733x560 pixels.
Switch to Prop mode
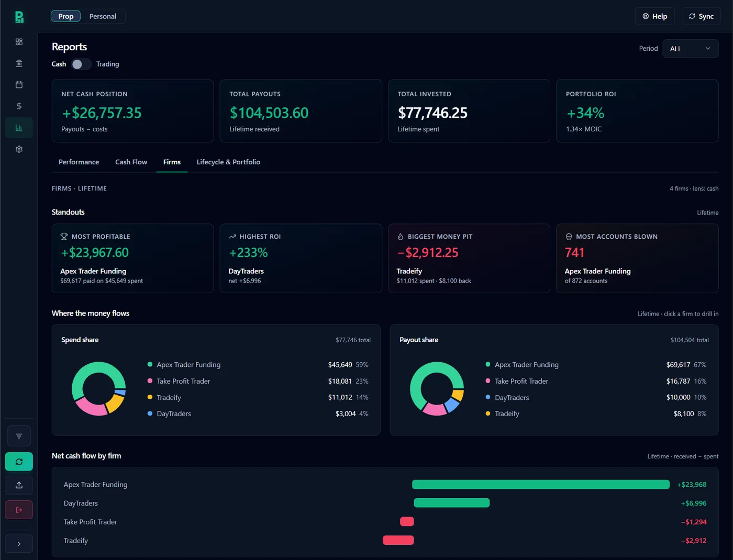coord(66,16)
